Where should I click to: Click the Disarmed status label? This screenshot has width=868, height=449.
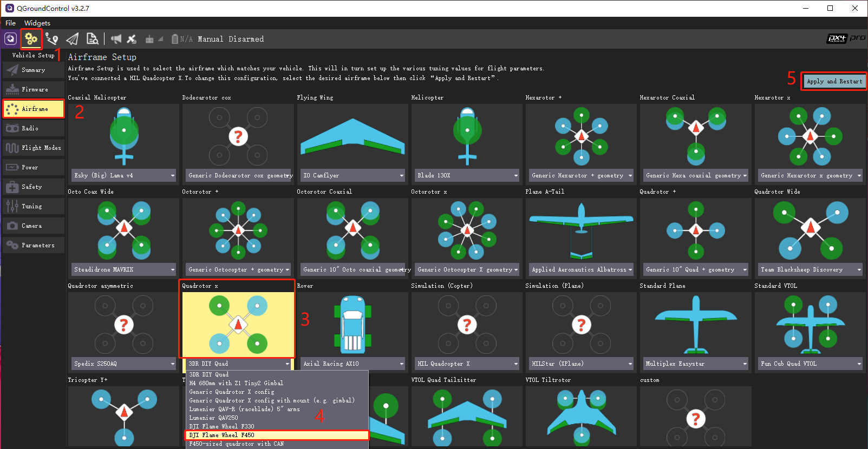[x=246, y=39]
